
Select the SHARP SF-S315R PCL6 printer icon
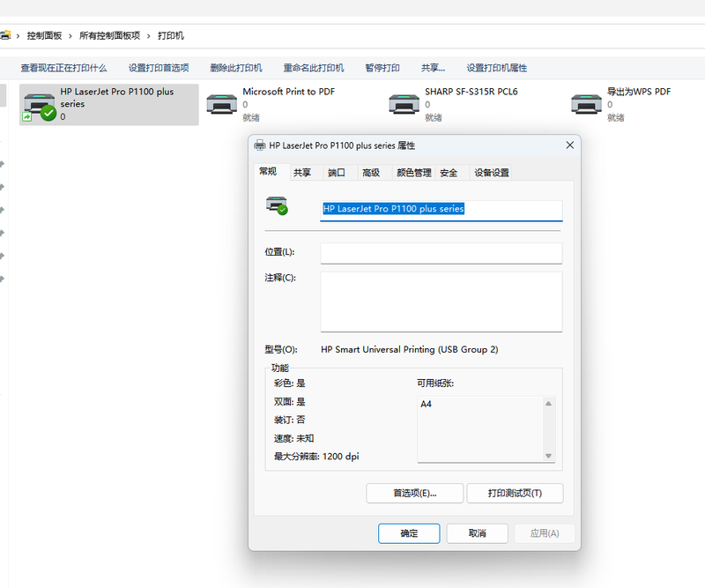click(x=404, y=103)
